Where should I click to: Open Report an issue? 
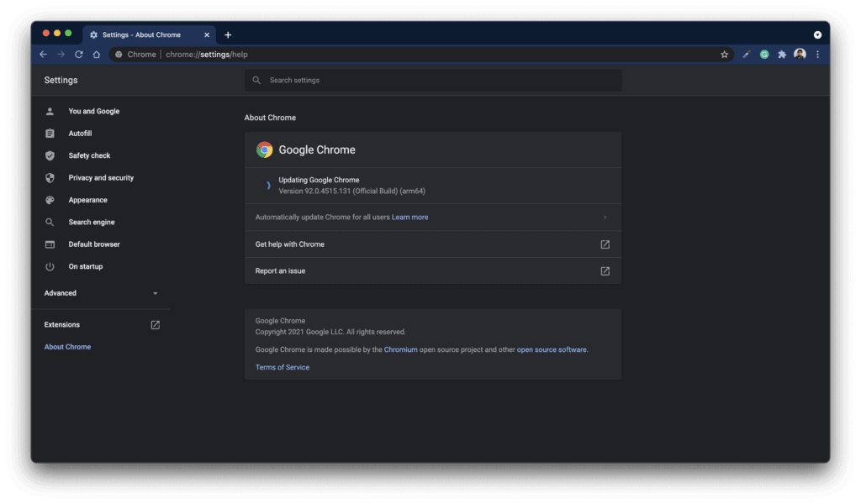433,271
